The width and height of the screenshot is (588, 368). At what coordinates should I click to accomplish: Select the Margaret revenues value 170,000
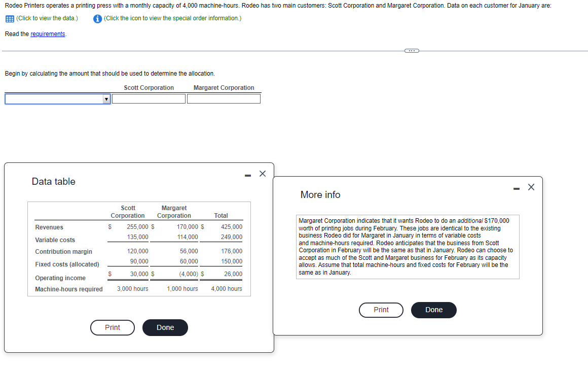tap(188, 227)
